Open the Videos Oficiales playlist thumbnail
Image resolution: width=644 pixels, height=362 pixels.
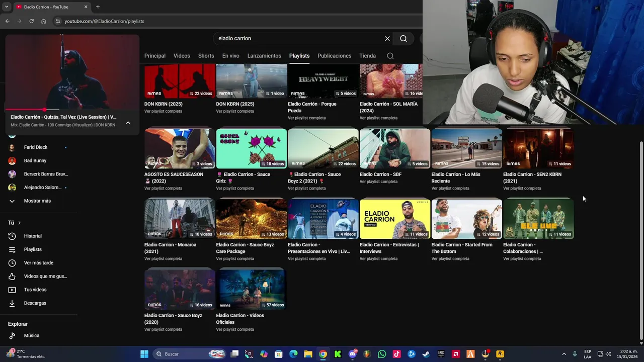[251, 289]
